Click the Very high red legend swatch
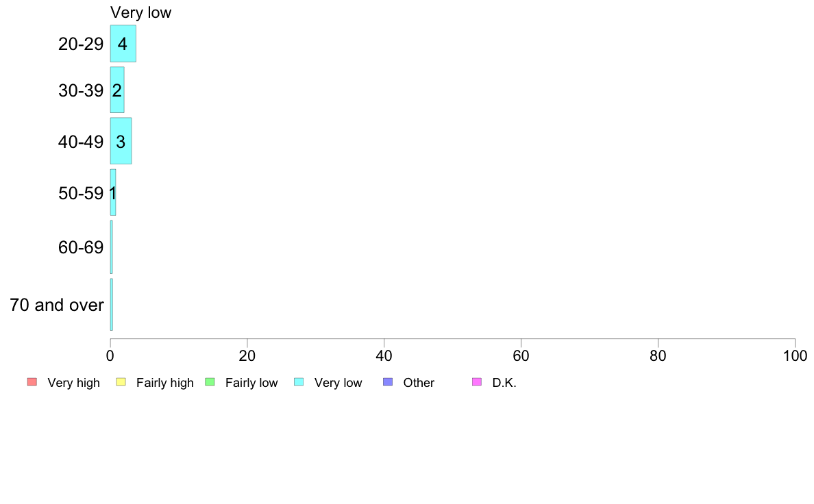This screenshot has height=504, width=814. (x=32, y=382)
